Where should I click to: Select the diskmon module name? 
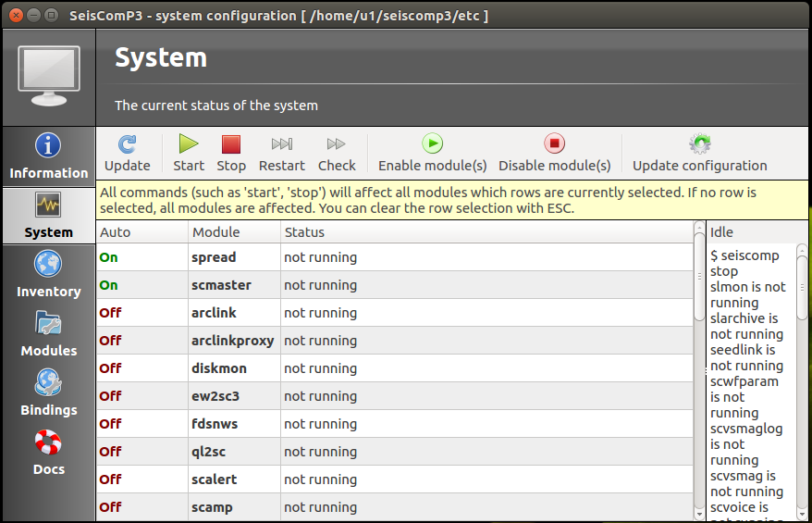[219, 368]
